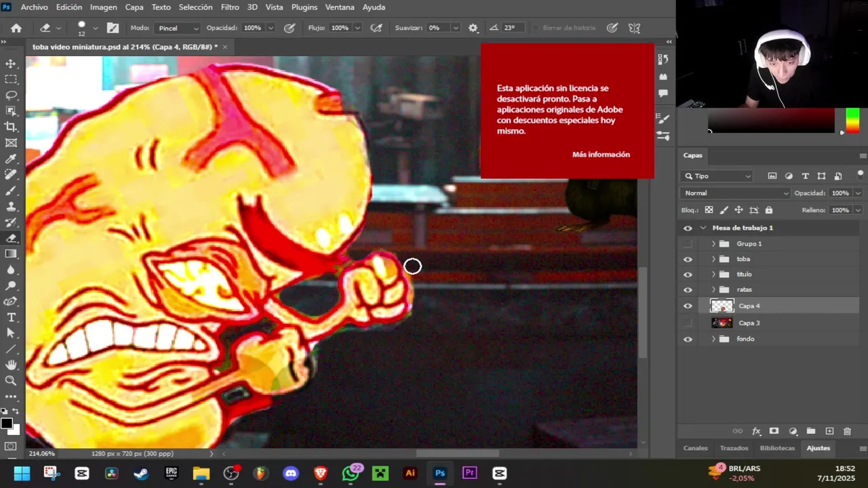Image resolution: width=868 pixels, height=488 pixels.
Task: Open the blend mode Normal dropdown
Action: click(736, 193)
